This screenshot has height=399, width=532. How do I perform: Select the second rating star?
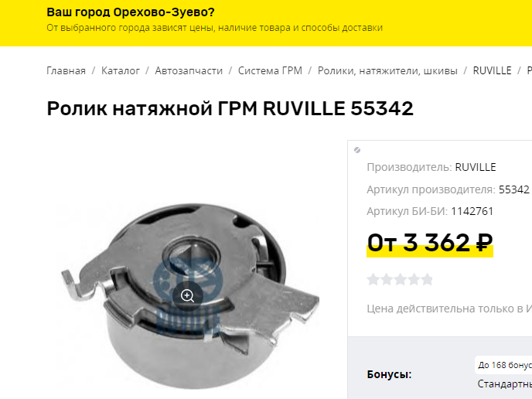[387, 280]
